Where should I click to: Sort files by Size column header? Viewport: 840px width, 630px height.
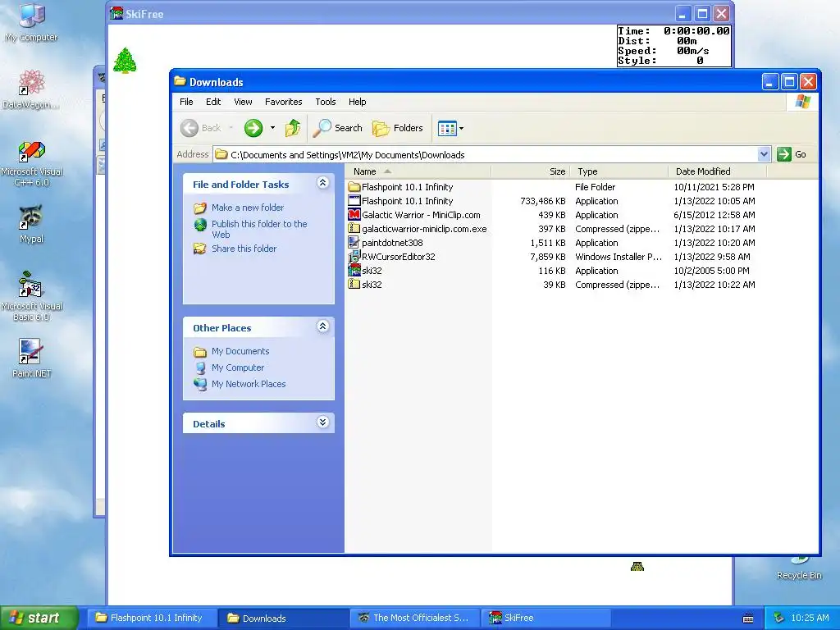point(531,171)
